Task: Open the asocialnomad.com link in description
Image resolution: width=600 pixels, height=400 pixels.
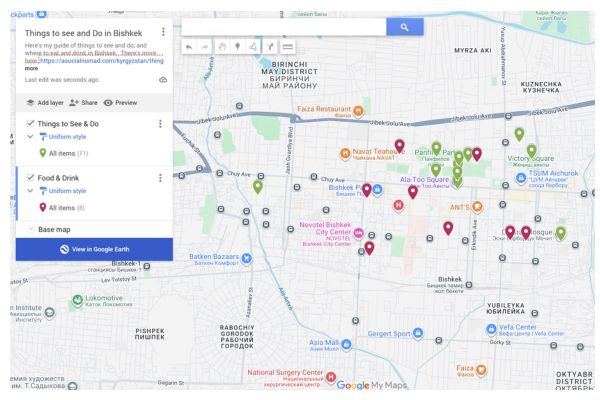Action: [101, 60]
